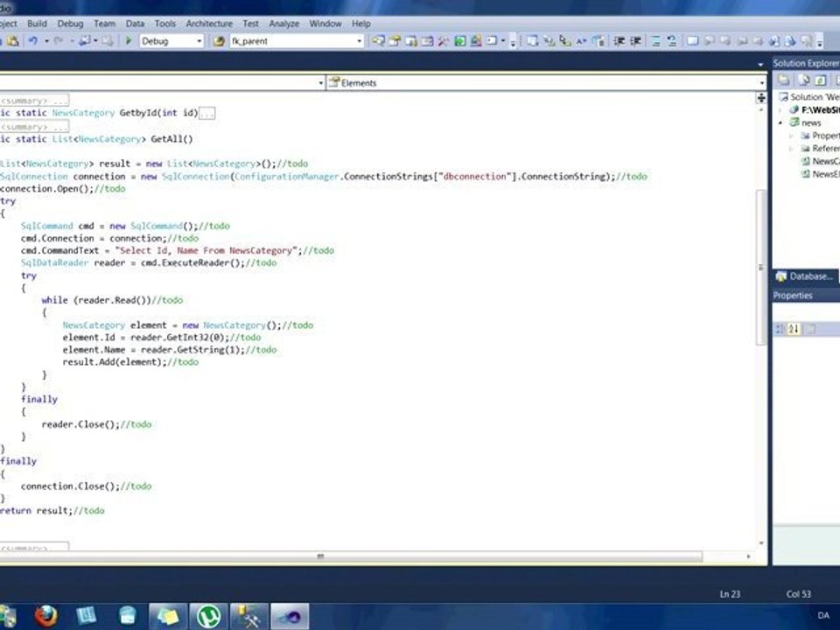Open the Tools menu
840x630 pixels.
click(x=165, y=24)
